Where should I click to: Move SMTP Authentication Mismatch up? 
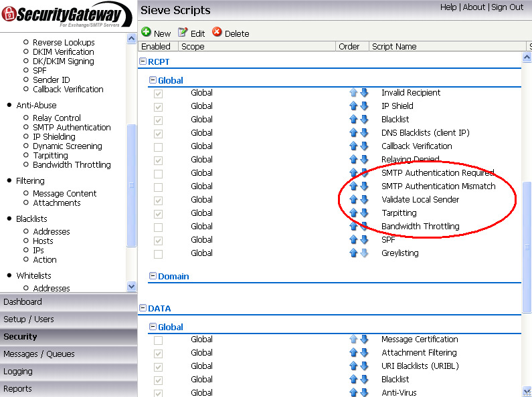pos(353,186)
